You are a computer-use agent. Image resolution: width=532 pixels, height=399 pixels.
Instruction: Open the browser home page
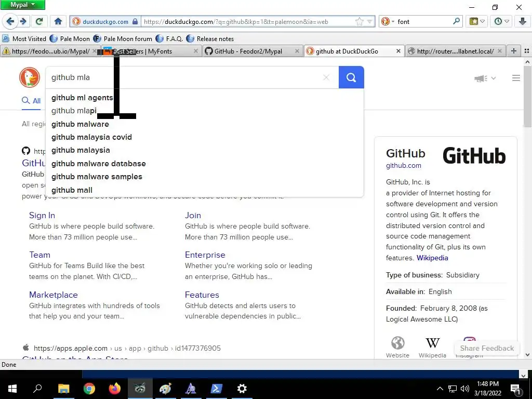[x=58, y=21]
